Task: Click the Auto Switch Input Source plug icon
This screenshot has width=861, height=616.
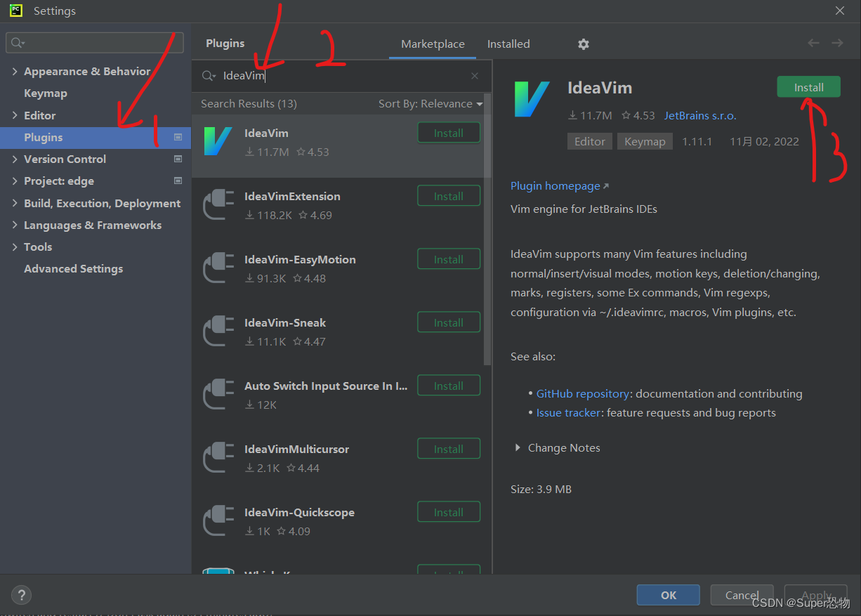Action: pos(218,395)
